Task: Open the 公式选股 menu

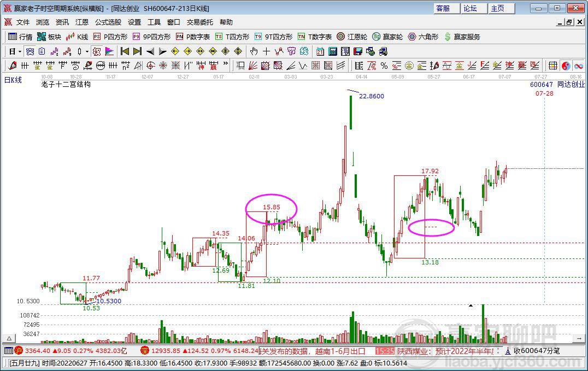Action: pyautogui.click(x=108, y=22)
